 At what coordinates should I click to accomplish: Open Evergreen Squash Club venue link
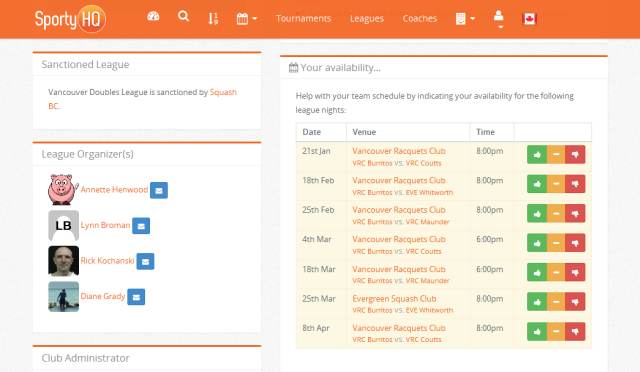click(x=394, y=298)
